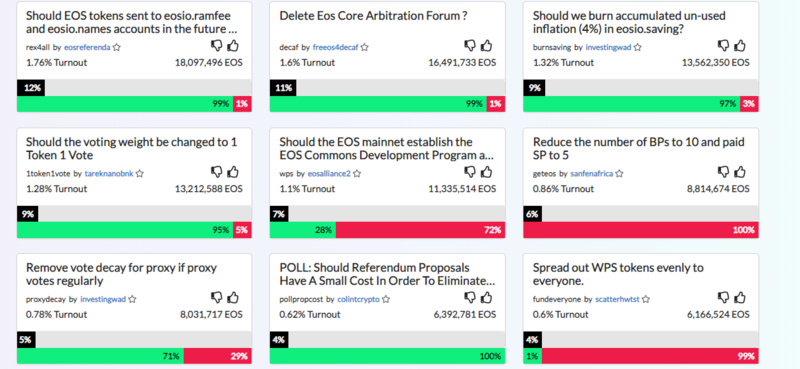Viewport: 800px width, 369px height.
Task: Thumbs down the geteos proposal
Action: tap(723, 172)
